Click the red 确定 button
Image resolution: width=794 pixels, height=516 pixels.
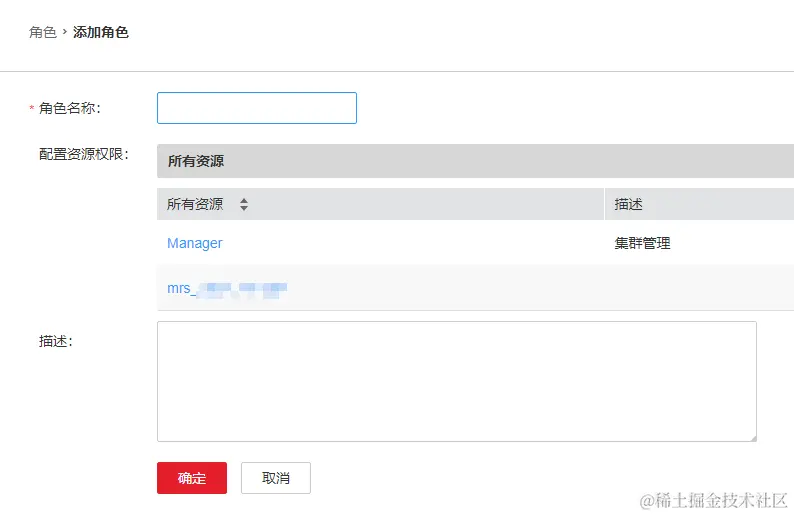point(192,478)
